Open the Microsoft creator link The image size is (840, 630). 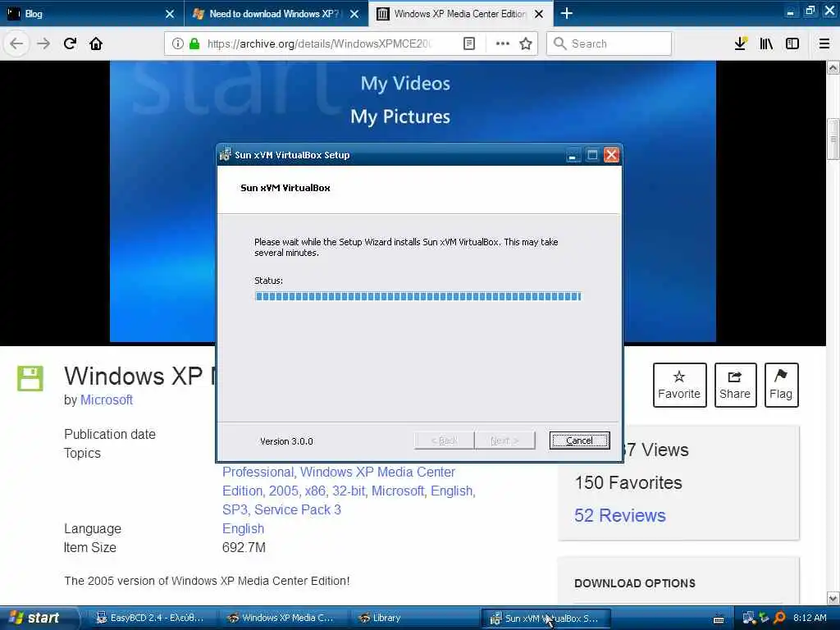tap(106, 399)
